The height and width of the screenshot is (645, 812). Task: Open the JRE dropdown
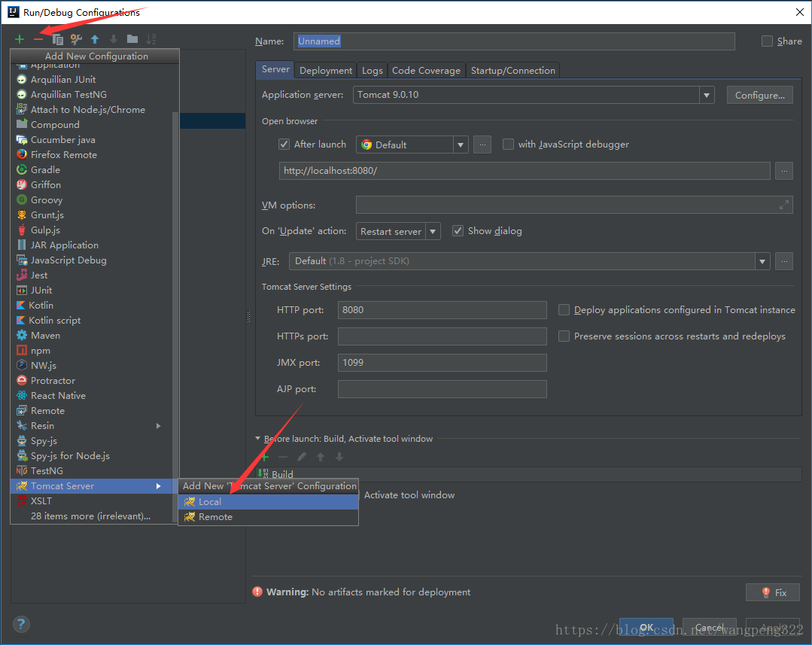[762, 261]
